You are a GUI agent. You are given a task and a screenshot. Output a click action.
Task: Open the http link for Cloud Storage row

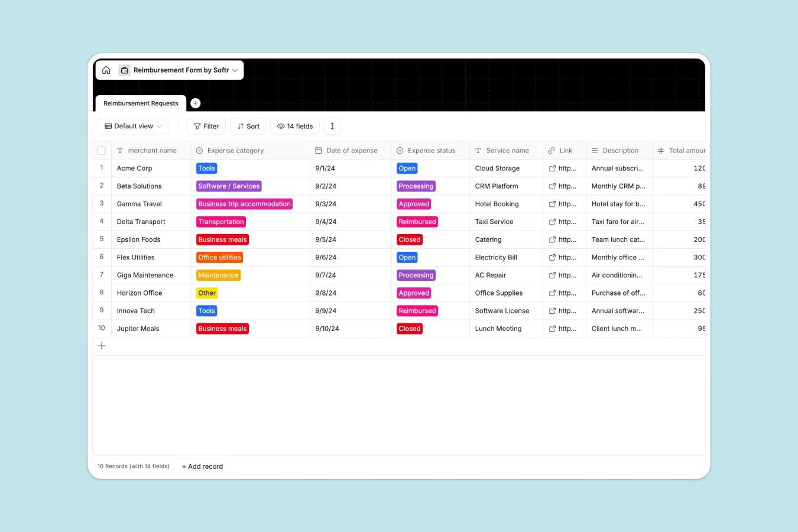pos(565,168)
